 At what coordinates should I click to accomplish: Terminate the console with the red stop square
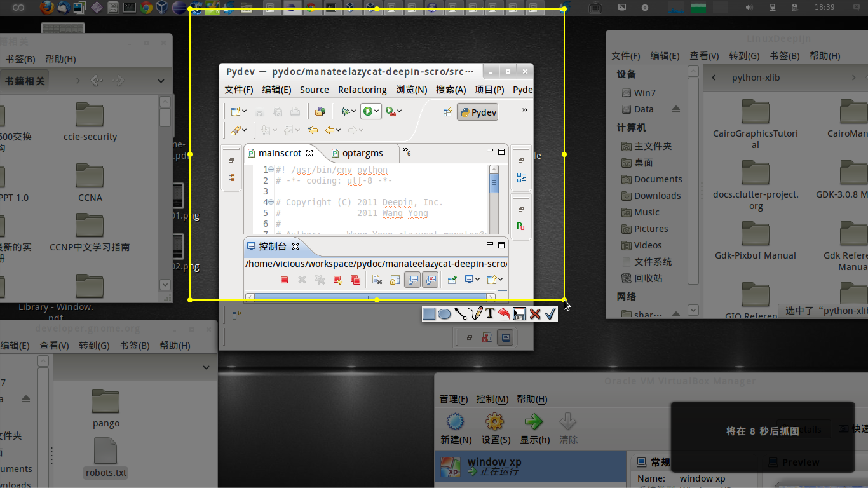pos(285,280)
